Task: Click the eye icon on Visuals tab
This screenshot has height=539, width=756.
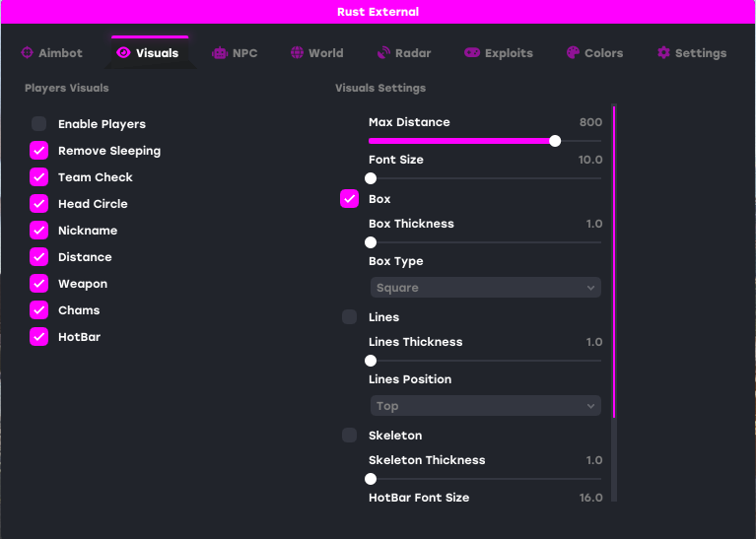Action: tap(123, 52)
